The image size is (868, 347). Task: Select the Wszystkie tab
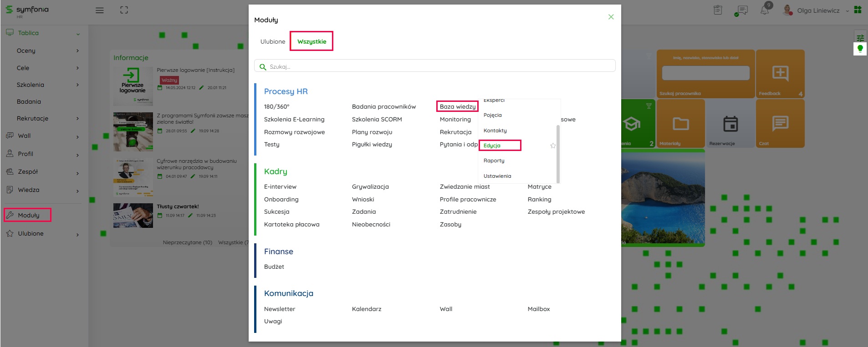tap(312, 41)
